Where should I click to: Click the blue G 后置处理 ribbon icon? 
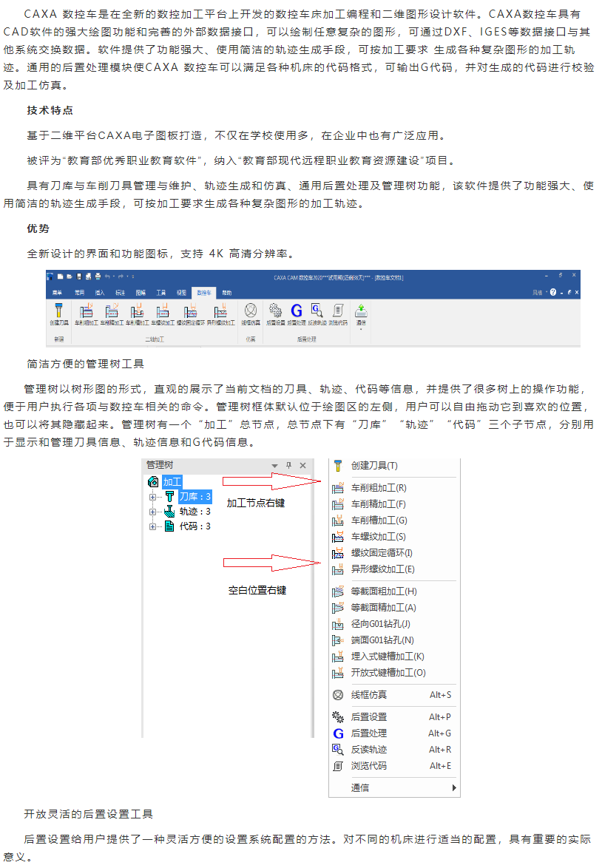tap(297, 313)
